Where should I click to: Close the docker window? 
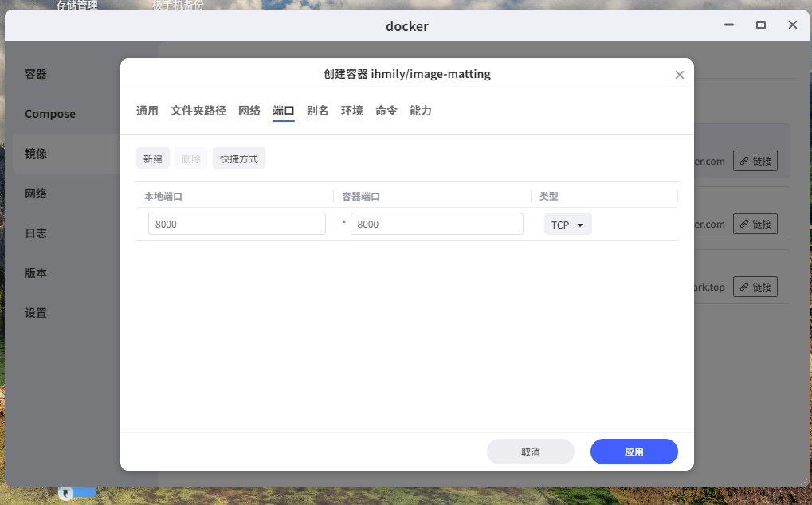tap(792, 25)
